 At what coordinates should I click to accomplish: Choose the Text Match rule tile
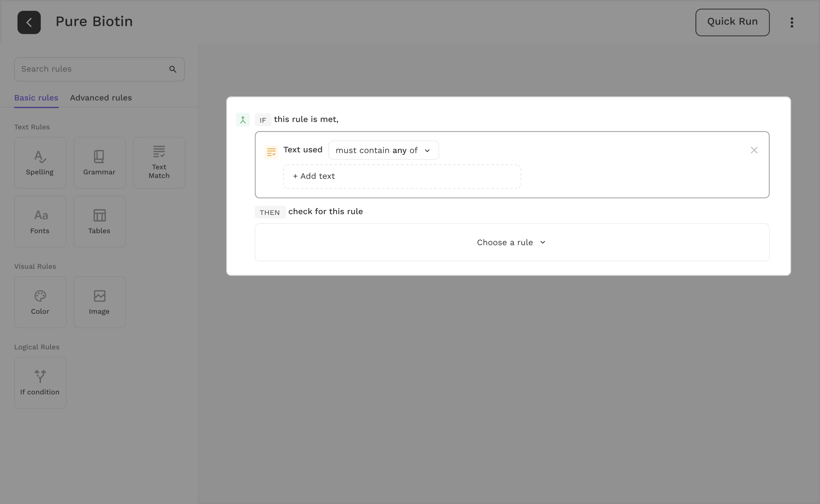coord(159,163)
